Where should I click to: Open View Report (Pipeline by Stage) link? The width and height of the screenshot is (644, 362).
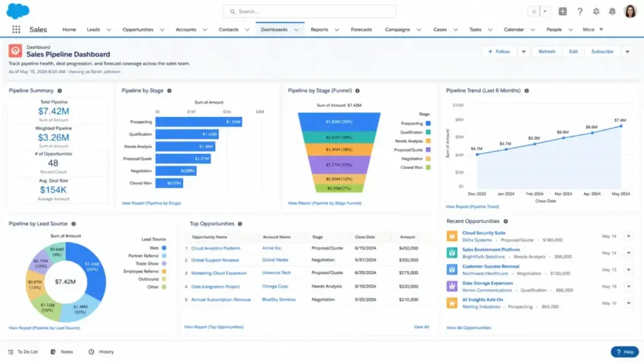[151, 203]
